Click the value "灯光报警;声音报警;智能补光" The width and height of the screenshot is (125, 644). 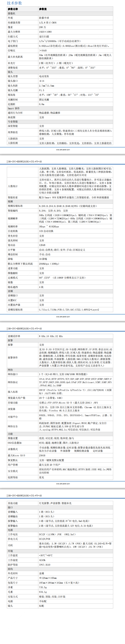(55, 503)
